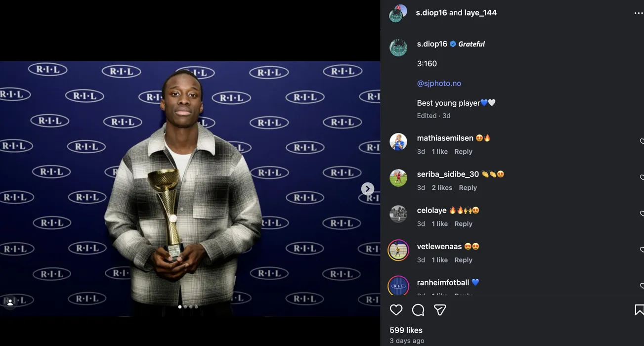The image size is (644, 346).
Task: Like the post with the heart icon
Action: [x=396, y=310]
